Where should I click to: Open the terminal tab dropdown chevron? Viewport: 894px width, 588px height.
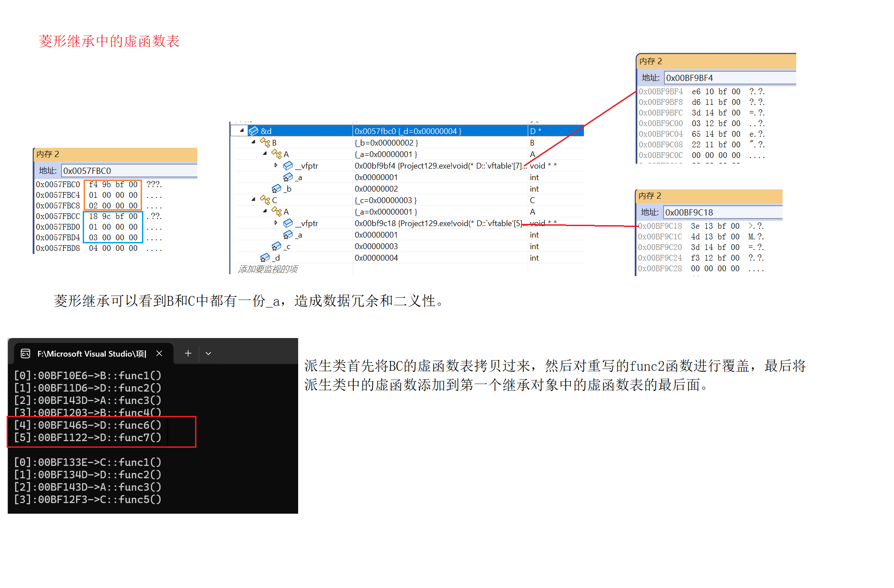pyautogui.click(x=208, y=354)
